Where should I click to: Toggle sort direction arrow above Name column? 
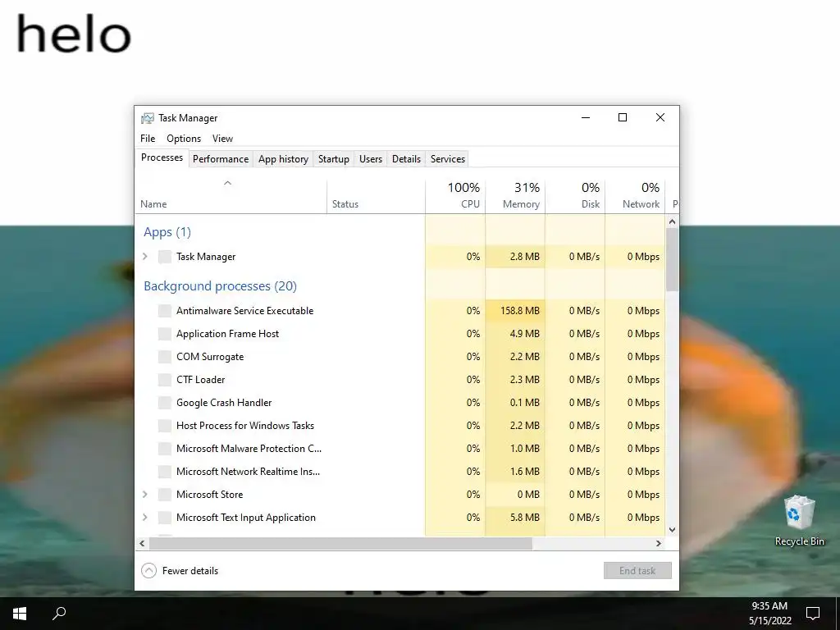tap(228, 183)
